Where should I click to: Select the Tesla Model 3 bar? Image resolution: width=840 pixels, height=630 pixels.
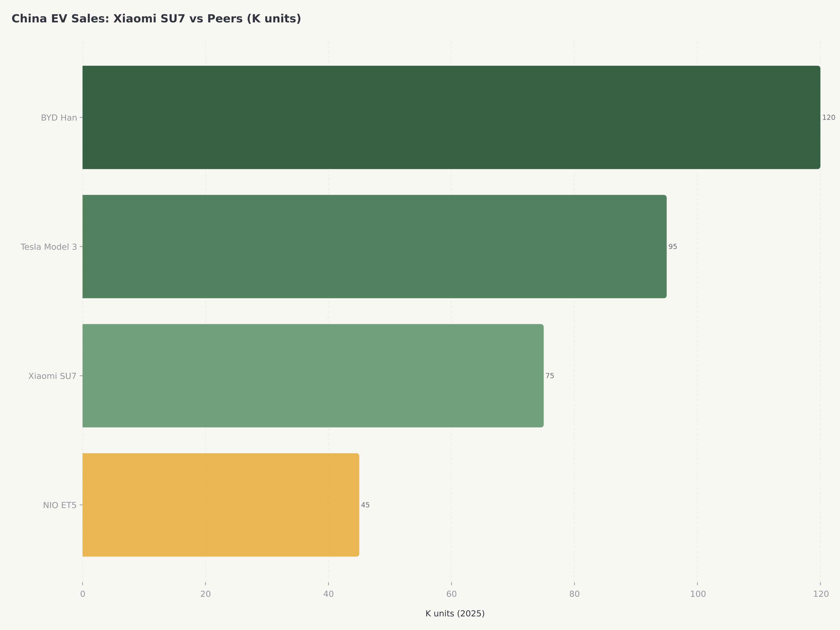coord(374,246)
